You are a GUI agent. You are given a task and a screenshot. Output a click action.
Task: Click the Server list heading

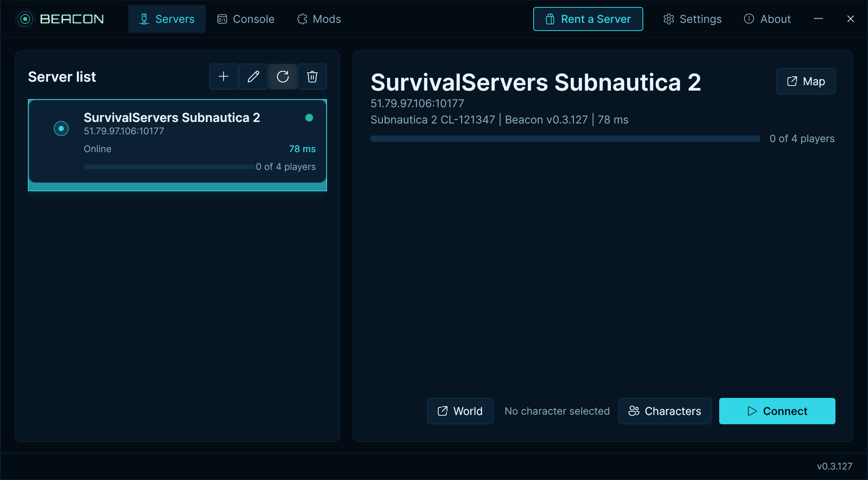[x=62, y=77]
